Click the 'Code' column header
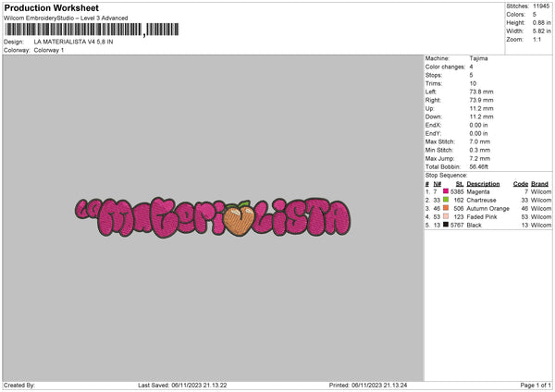This screenshot has width=555, height=392. 521,184
